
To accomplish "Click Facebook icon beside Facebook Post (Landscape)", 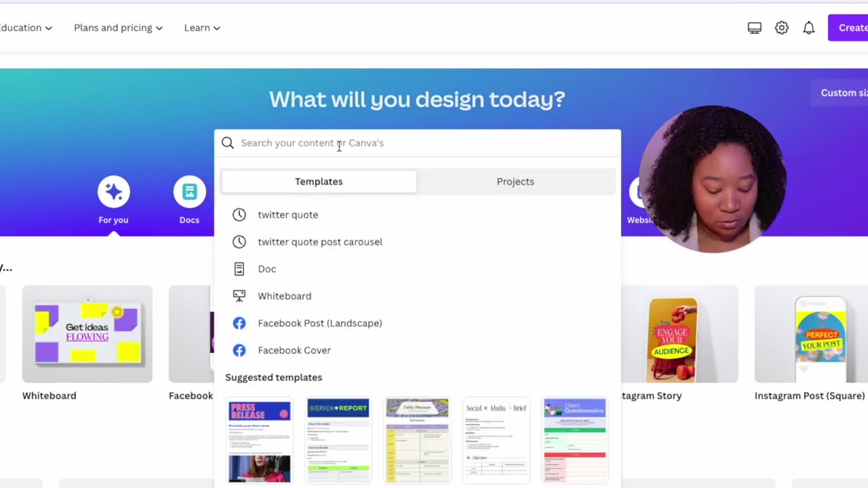I will (x=239, y=323).
